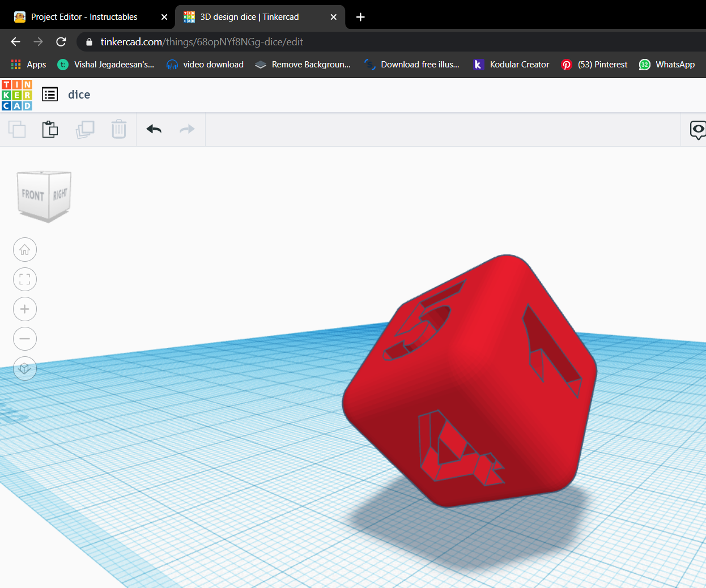Reset view with the Home icon
Image resolution: width=706 pixels, height=588 pixels.
tap(24, 249)
